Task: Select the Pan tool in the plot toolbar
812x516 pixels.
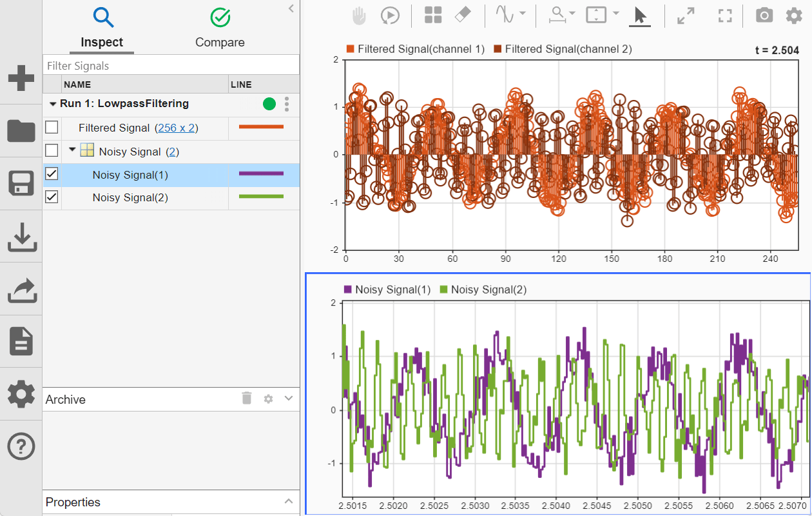Action: 359,15
